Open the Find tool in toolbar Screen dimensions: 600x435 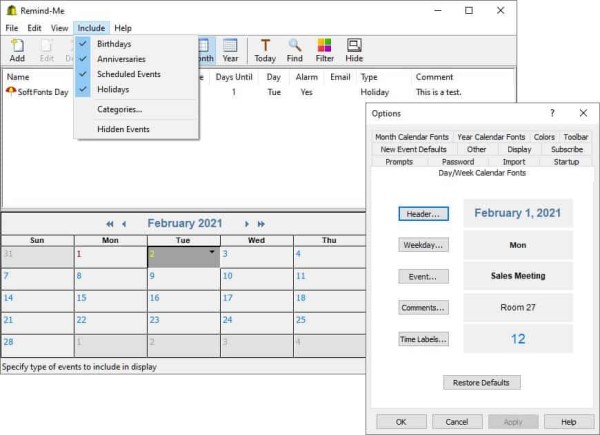[x=294, y=50]
